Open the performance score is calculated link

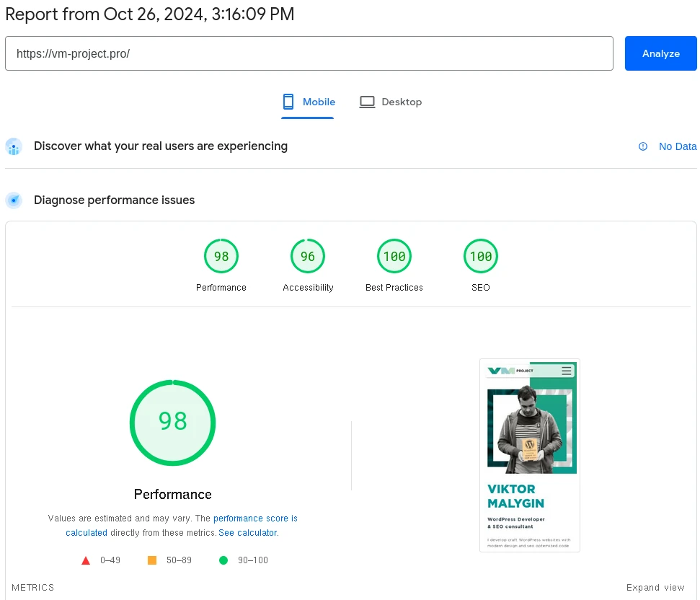255,519
